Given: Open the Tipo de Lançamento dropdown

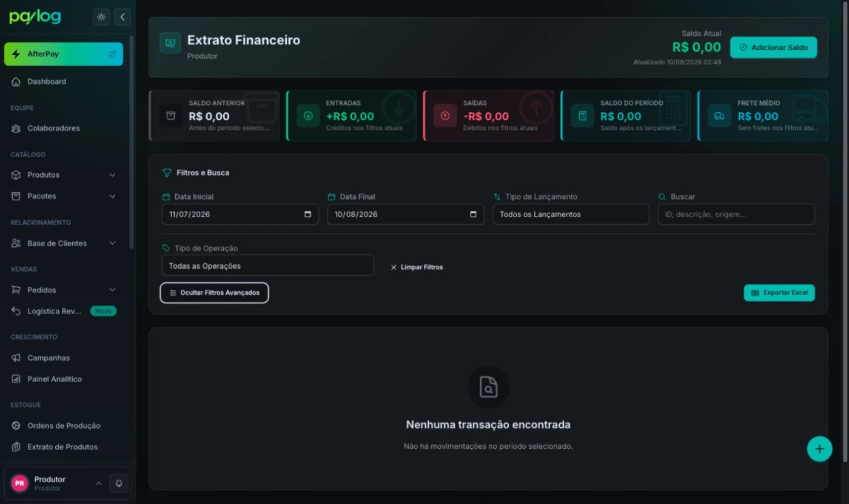Looking at the screenshot, I should pos(571,214).
